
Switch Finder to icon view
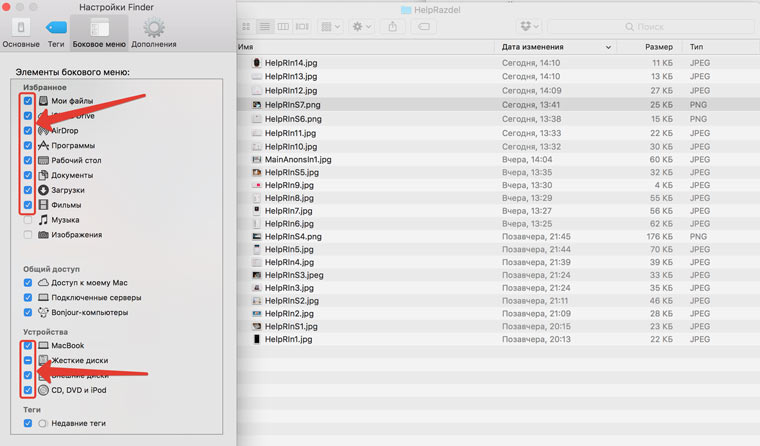pyautogui.click(x=246, y=27)
